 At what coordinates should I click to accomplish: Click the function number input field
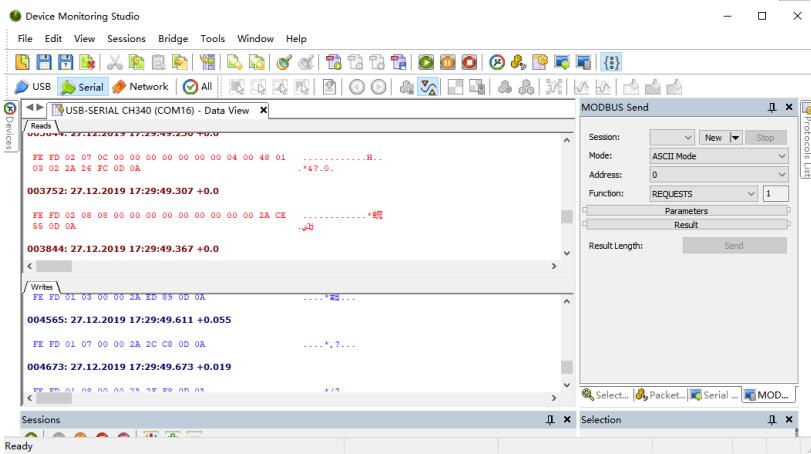(776, 194)
